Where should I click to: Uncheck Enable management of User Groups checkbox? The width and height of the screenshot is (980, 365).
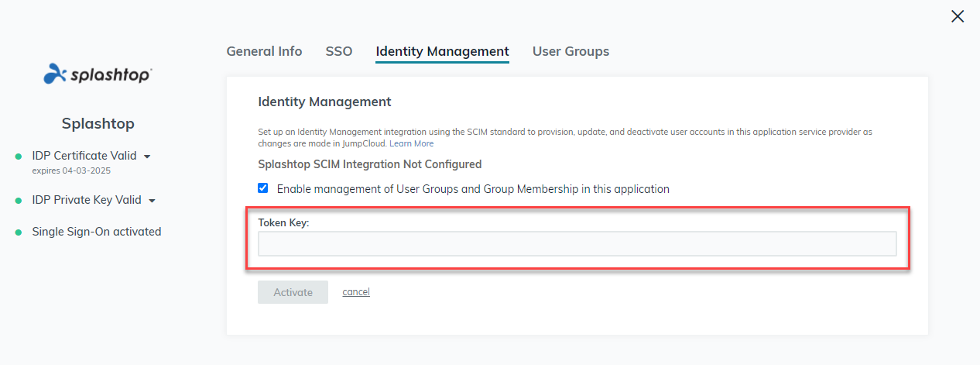click(x=263, y=188)
